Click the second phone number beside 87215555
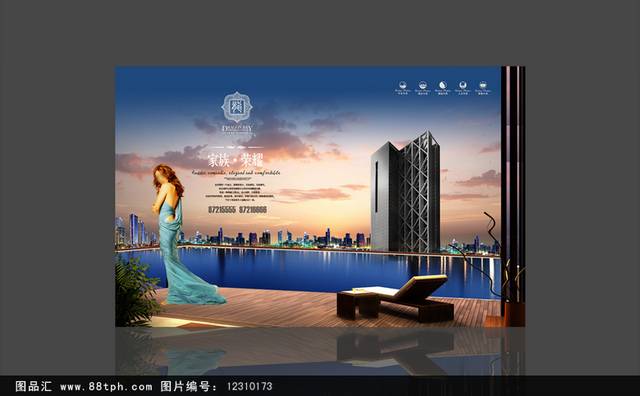 click(253, 209)
